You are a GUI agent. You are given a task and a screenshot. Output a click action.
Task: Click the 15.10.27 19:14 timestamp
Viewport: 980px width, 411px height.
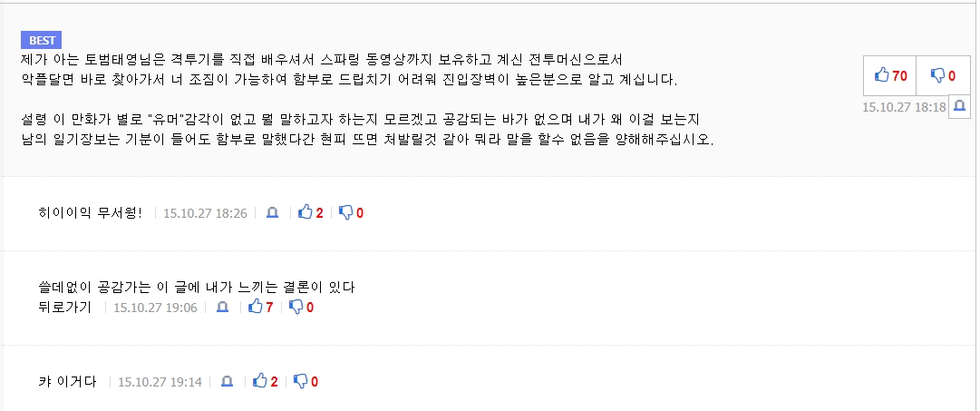[x=160, y=382]
